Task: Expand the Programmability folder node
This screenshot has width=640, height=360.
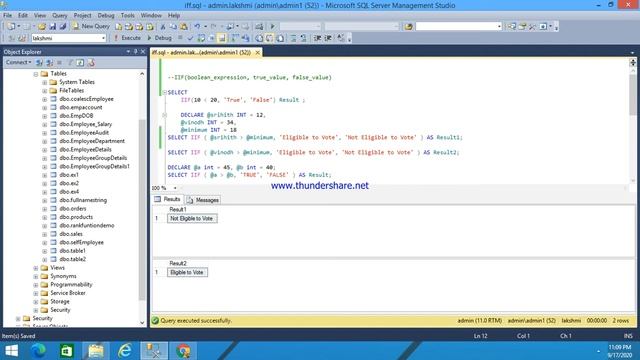Action: [x=36, y=284]
